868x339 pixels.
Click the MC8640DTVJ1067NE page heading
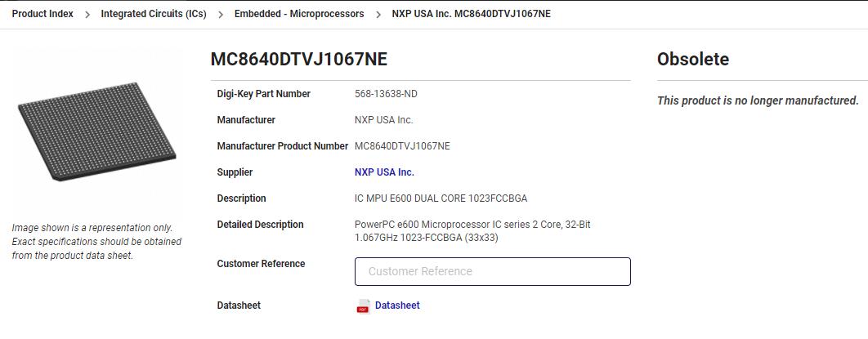pyautogui.click(x=299, y=59)
